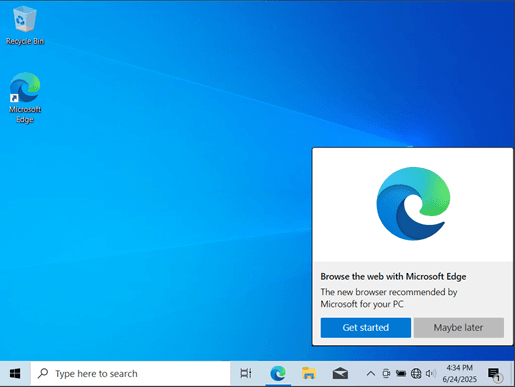Open the Mail app on taskbar
This screenshot has width=515, height=387.
pyautogui.click(x=340, y=374)
